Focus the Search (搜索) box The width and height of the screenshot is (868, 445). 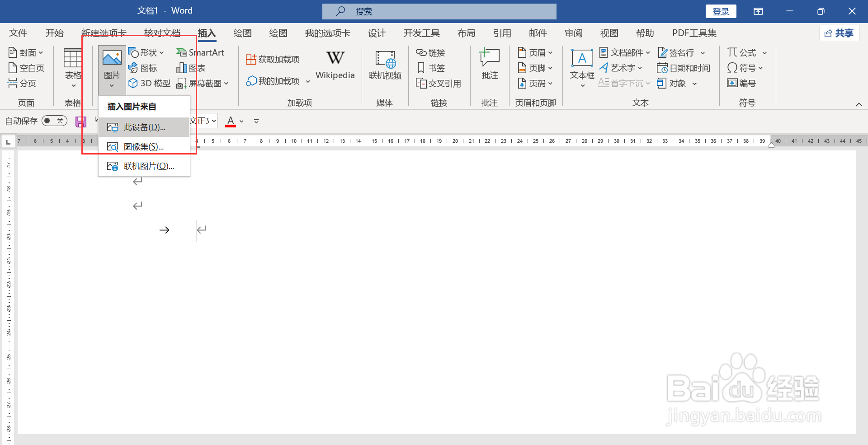[439, 11]
